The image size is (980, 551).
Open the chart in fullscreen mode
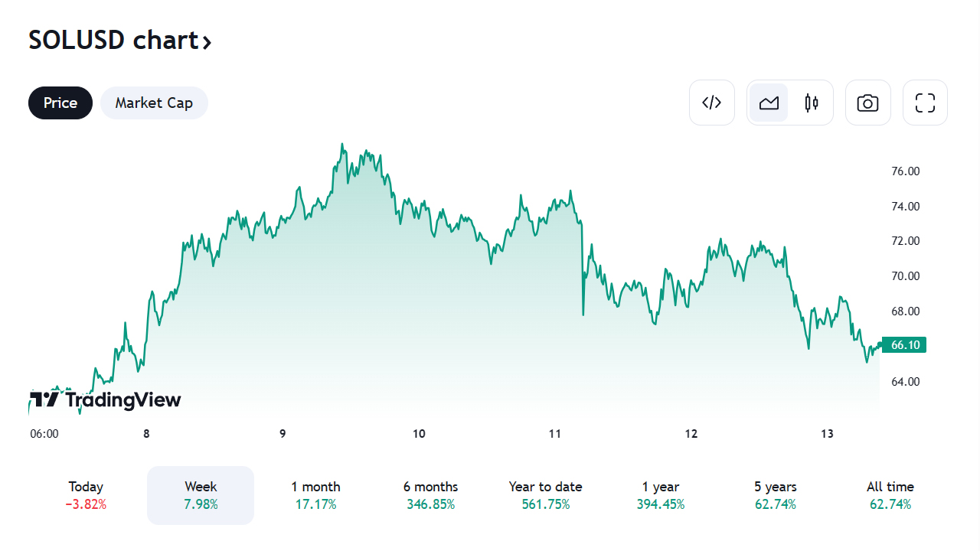coord(925,103)
